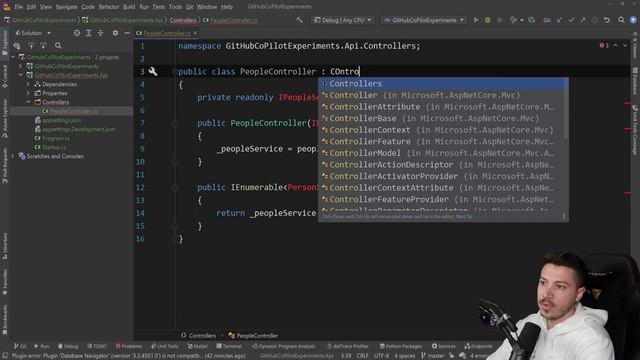Viewport: 640px width, 360px height.
Task: Select the PeopleController.cs editor tab
Action: [167, 33]
